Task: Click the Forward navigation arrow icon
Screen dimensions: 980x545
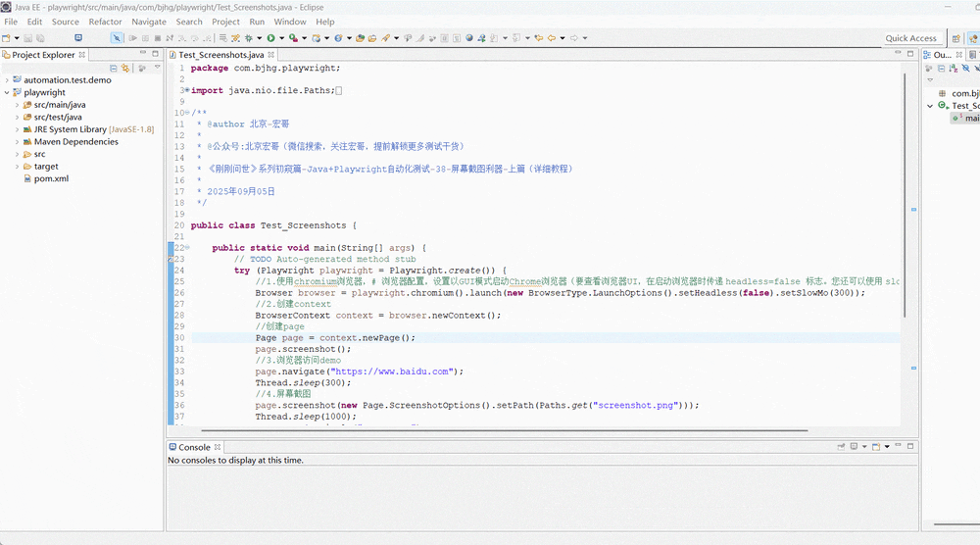Action: (x=573, y=38)
